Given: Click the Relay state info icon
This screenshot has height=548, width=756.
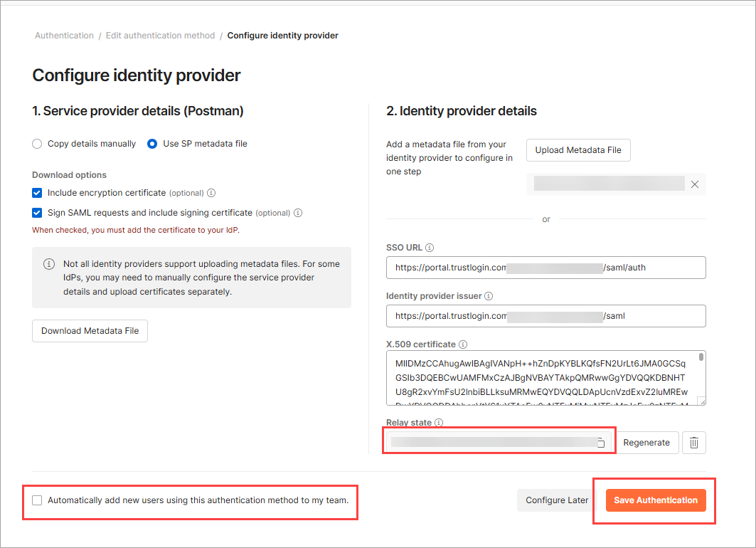Looking at the screenshot, I should 439,423.
